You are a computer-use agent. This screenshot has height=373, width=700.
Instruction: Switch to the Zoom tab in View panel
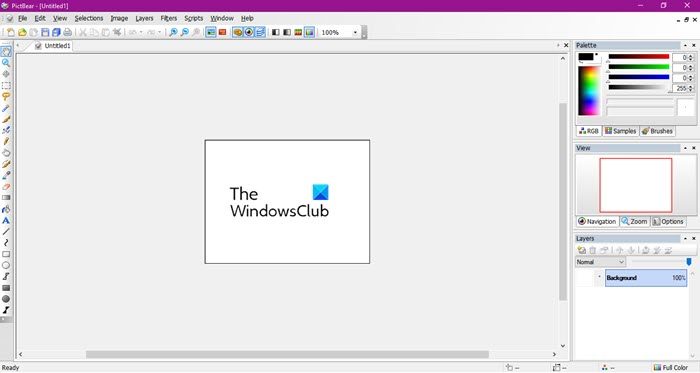634,221
